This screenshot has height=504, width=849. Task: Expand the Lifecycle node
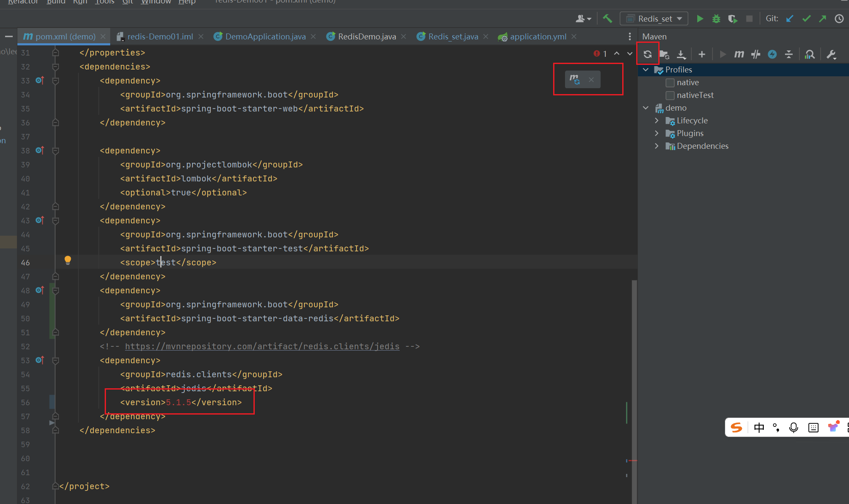tap(657, 120)
